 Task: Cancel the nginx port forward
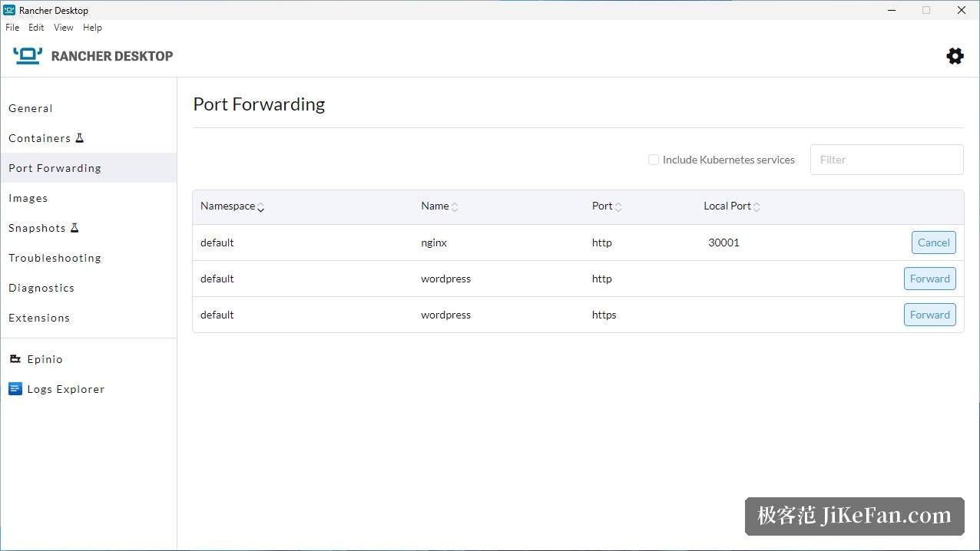tap(934, 243)
